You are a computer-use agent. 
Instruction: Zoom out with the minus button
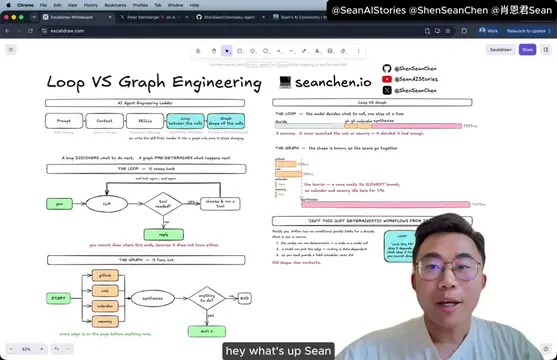pyautogui.click(x=11, y=349)
